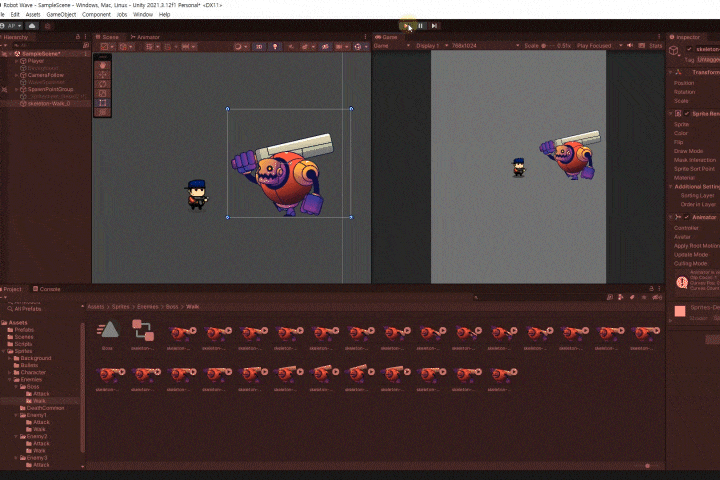Open the Scene draw mode dropdown
The width and height of the screenshot is (720, 480).
point(240,46)
